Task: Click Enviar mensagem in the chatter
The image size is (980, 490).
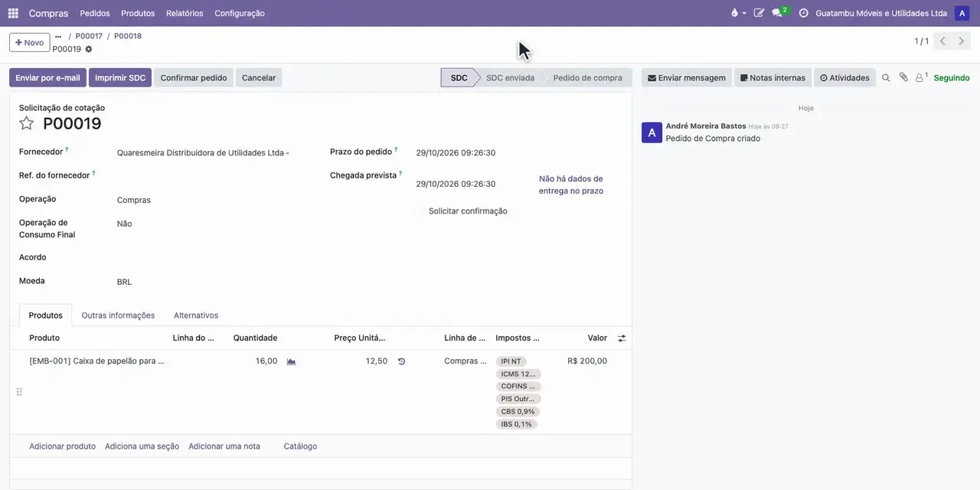Action: 687,77
